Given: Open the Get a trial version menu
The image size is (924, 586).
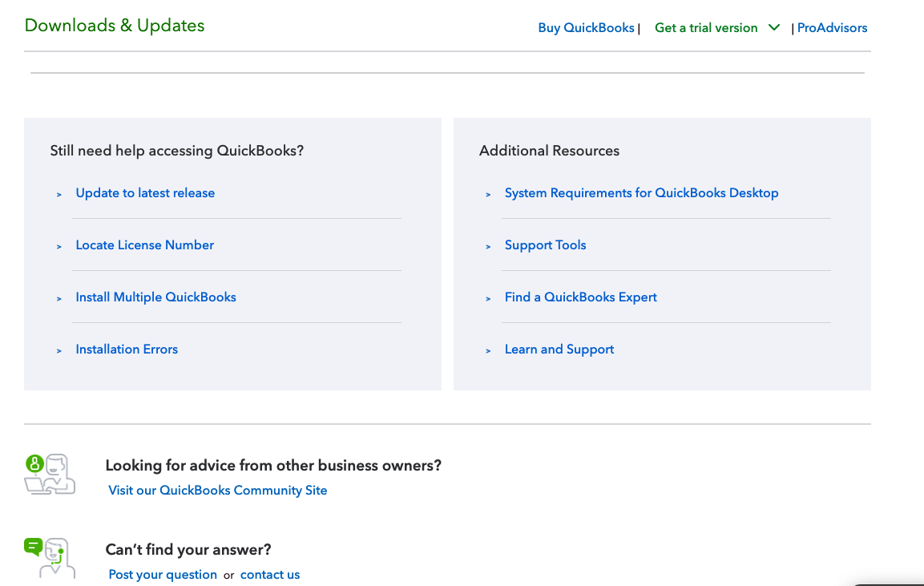Looking at the screenshot, I should [706, 28].
